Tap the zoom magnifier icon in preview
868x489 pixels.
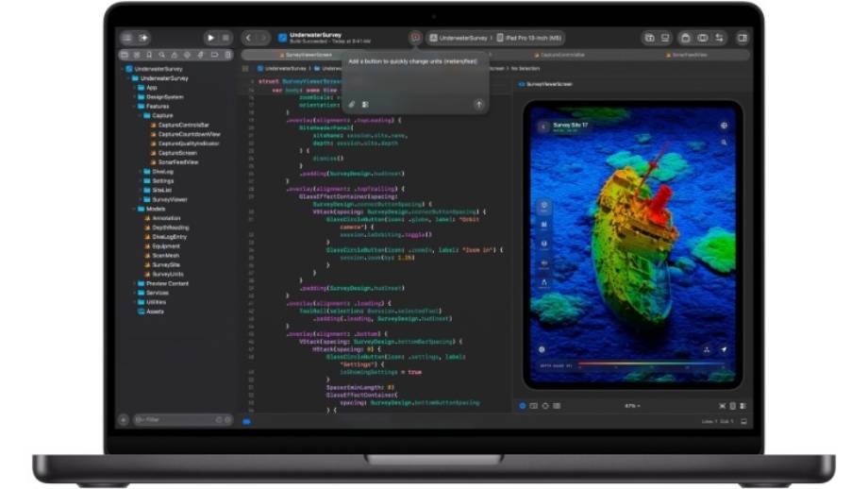tap(724, 143)
